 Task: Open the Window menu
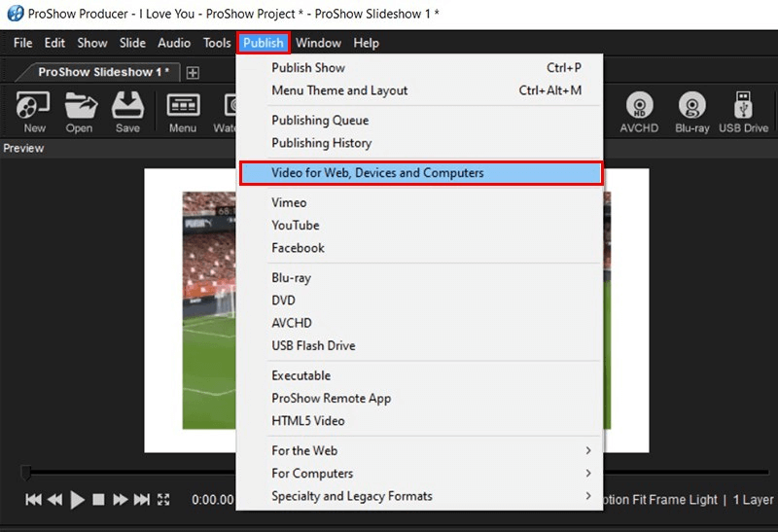[x=318, y=43]
